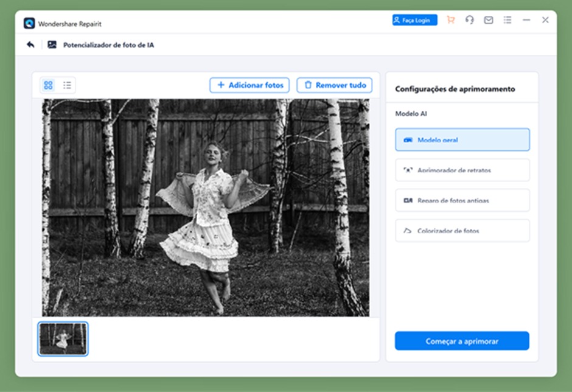Image resolution: width=572 pixels, height=392 pixels.
Task: Click Remover tudo button
Action: pyautogui.click(x=334, y=85)
